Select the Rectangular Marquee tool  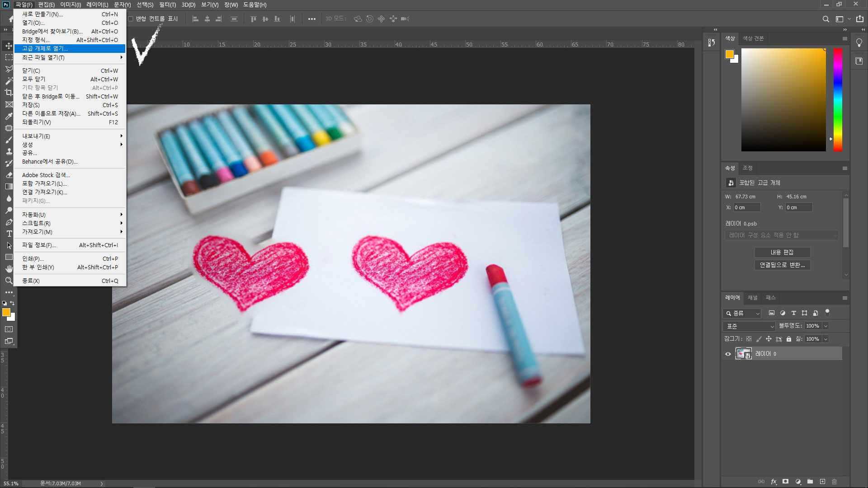click(x=9, y=57)
